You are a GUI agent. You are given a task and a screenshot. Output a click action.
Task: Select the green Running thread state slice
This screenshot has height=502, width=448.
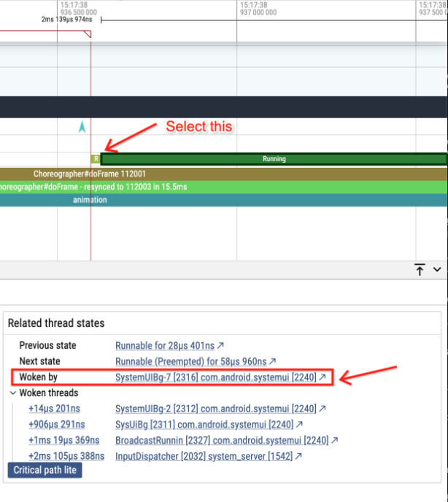pos(274,159)
